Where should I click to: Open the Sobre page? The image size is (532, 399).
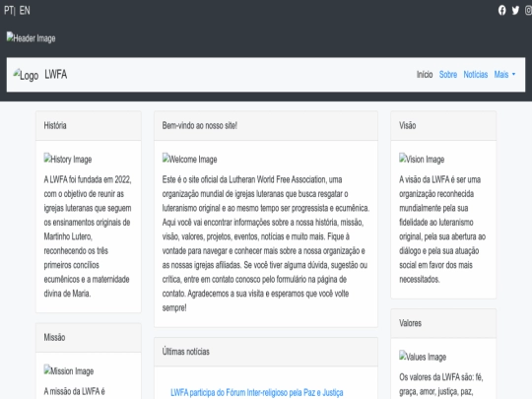point(448,74)
